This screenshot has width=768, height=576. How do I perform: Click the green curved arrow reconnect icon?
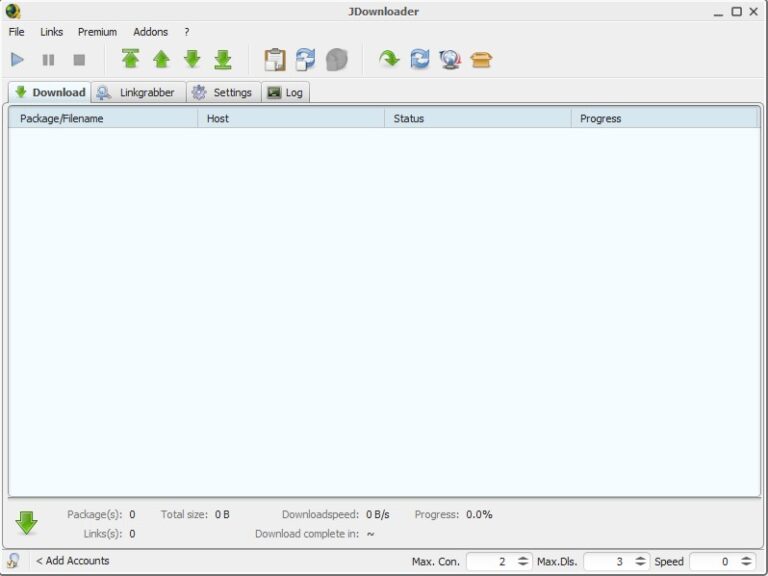click(x=389, y=59)
